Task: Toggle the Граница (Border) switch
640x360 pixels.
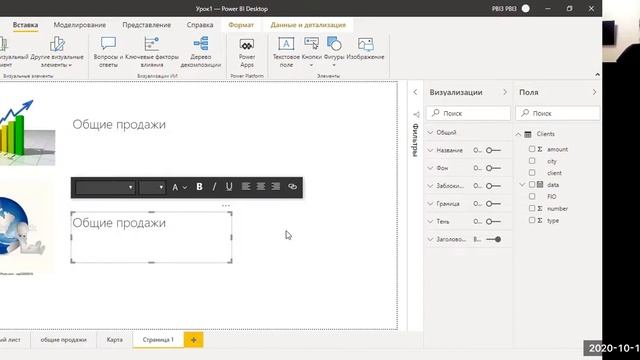Action: click(x=493, y=204)
